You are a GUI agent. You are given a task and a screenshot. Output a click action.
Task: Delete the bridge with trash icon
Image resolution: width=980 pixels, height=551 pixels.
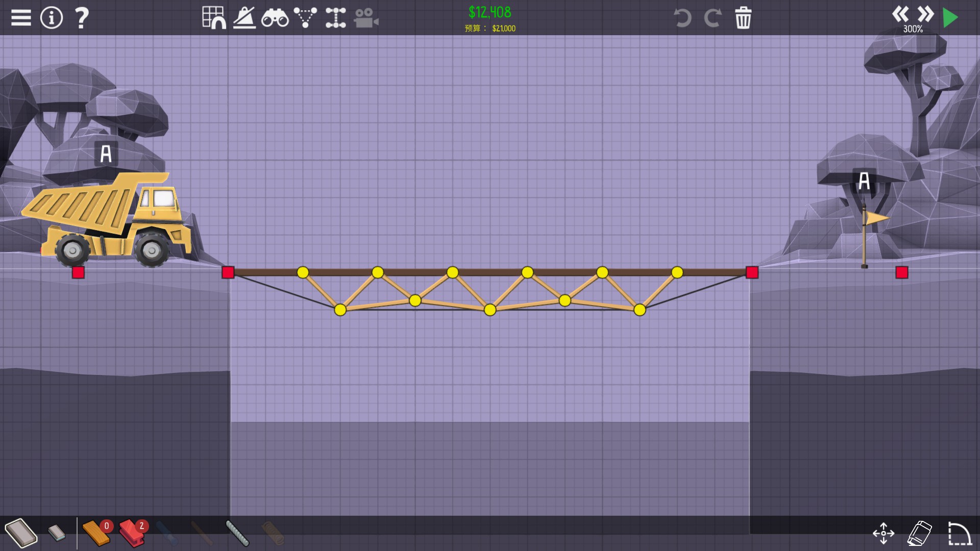pos(743,18)
